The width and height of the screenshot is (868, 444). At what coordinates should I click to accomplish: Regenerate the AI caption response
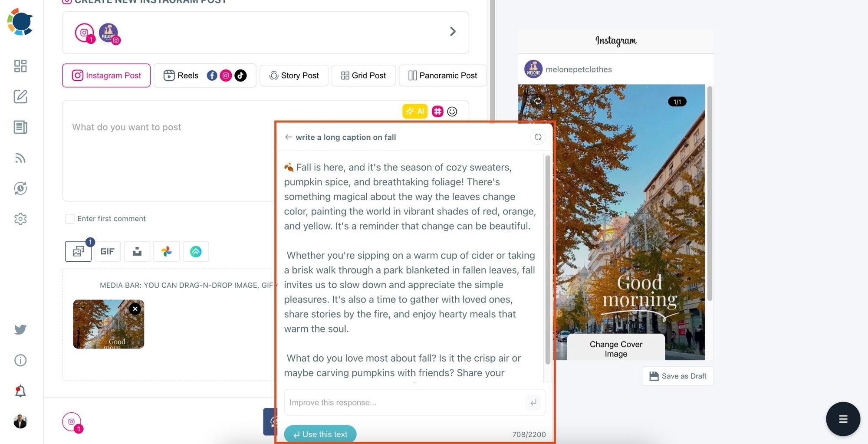538,137
